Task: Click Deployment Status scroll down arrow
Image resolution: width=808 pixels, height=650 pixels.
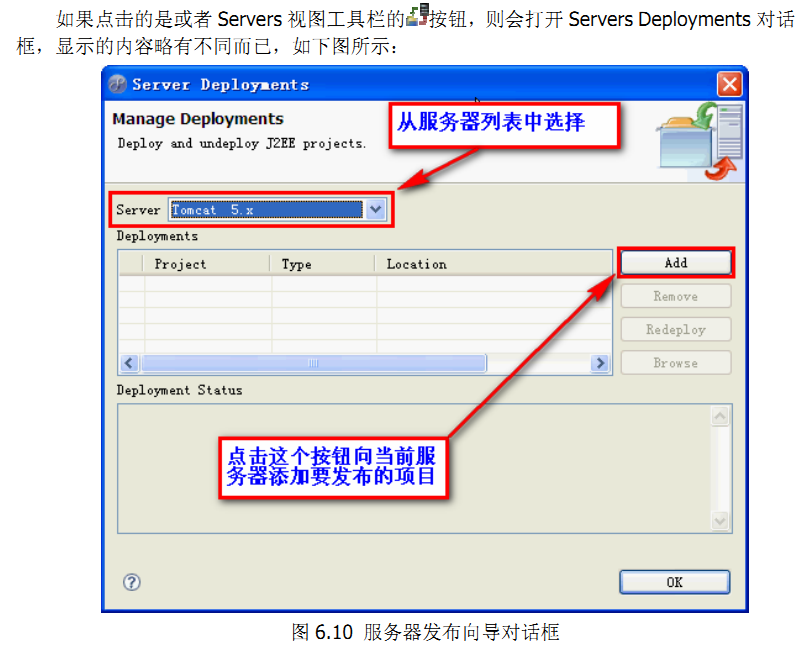Action: click(720, 521)
